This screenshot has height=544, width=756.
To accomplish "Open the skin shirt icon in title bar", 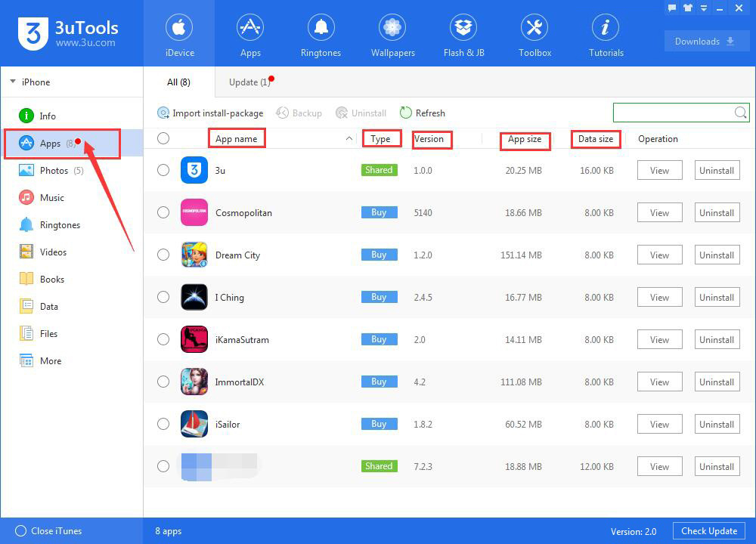I will point(688,8).
